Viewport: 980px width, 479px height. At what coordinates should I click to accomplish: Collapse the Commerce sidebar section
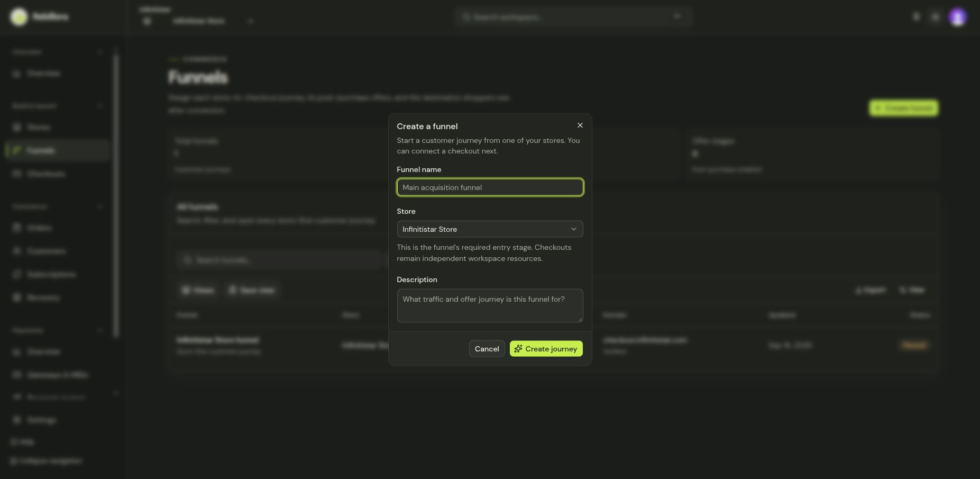pos(100,206)
